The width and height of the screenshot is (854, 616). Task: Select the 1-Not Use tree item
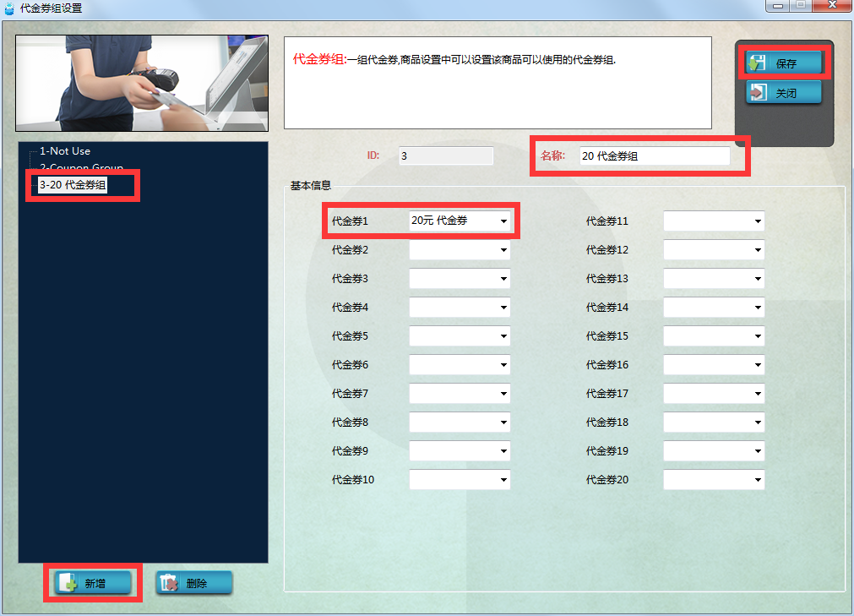point(65,151)
